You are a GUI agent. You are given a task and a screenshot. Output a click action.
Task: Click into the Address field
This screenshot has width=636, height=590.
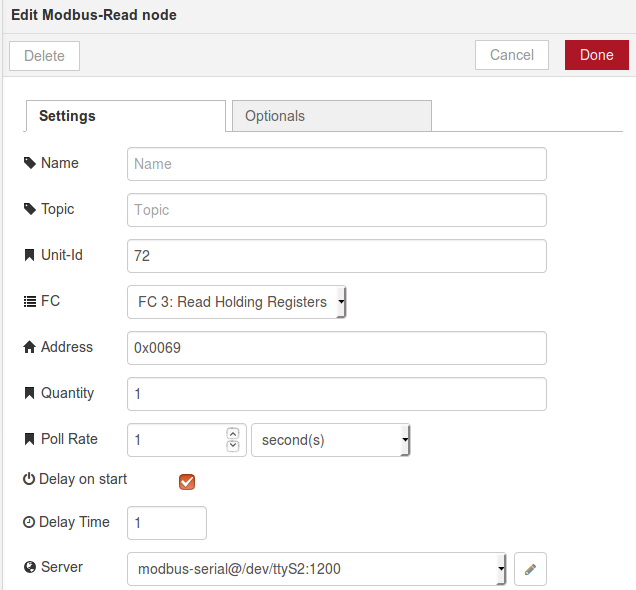[x=336, y=348]
